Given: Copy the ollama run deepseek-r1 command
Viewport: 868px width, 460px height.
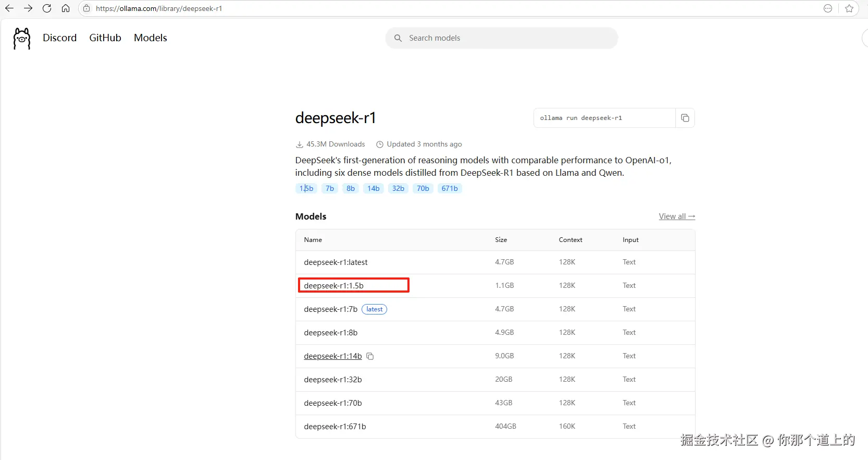Looking at the screenshot, I should coord(685,118).
